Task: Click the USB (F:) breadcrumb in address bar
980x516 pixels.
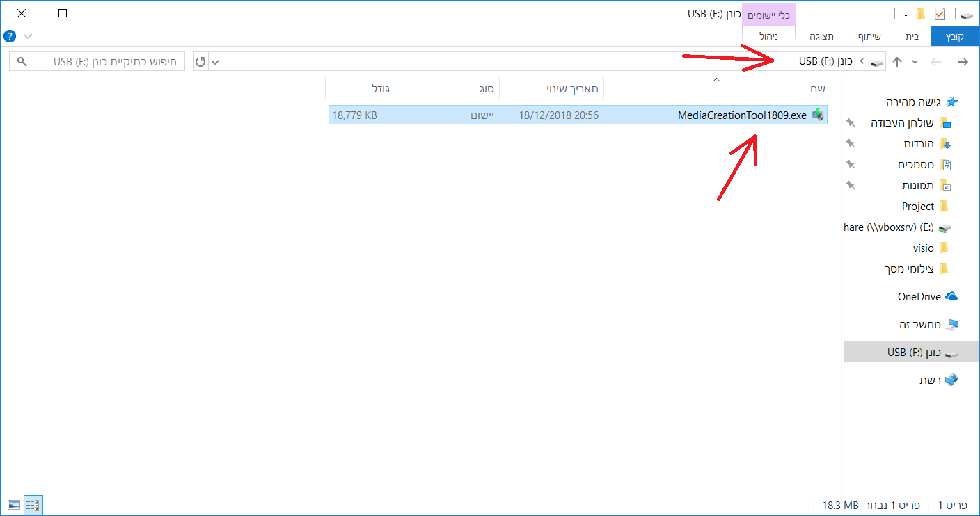Action: [x=826, y=62]
